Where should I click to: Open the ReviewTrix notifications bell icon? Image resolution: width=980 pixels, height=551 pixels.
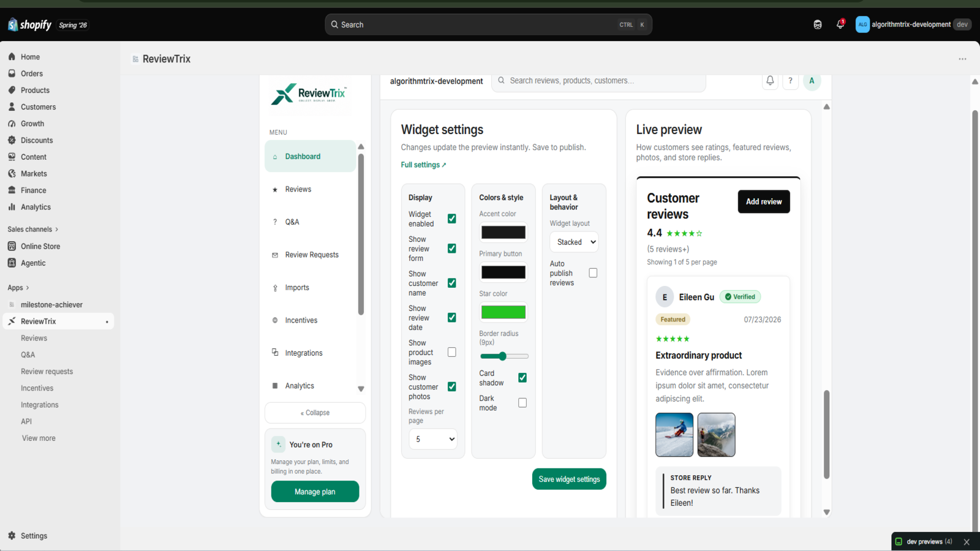pos(770,81)
